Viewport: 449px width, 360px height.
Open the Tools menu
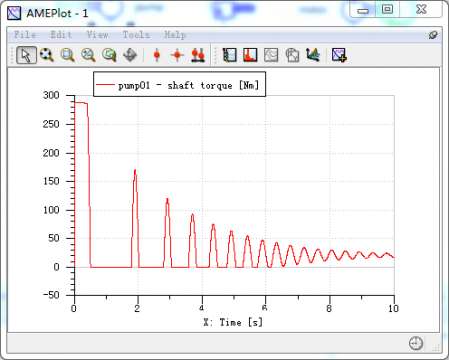click(136, 35)
